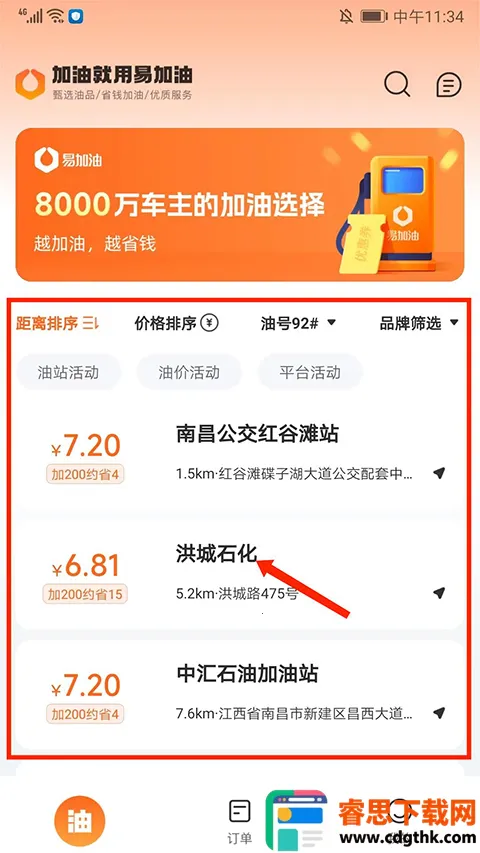
Task: Open the messages icon at top right
Action: pyautogui.click(x=449, y=84)
